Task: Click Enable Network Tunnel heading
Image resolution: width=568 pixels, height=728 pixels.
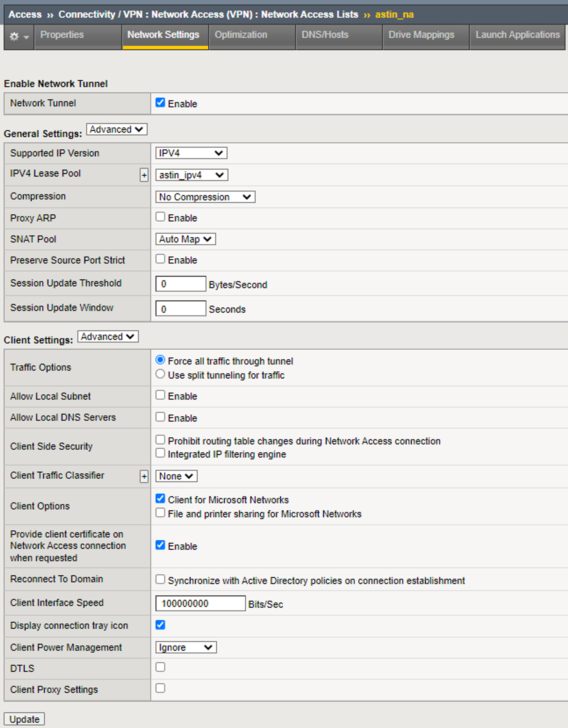Action: pos(56,84)
